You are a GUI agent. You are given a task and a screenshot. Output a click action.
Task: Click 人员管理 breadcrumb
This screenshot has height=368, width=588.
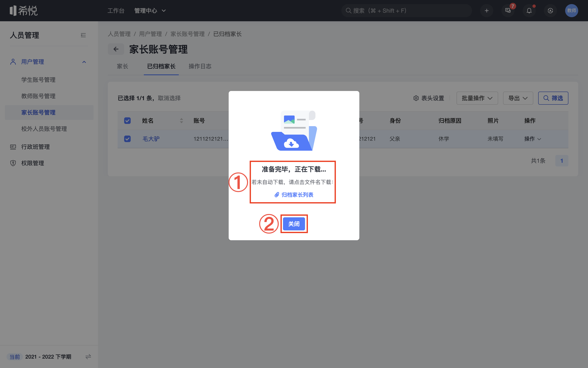click(x=119, y=34)
